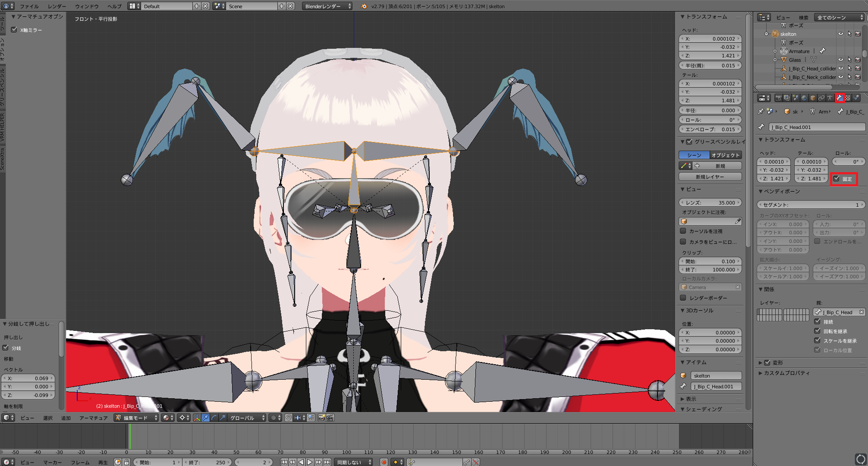
Task: Uncheck the highlighted 固定 checkbox
Action: 837,178
